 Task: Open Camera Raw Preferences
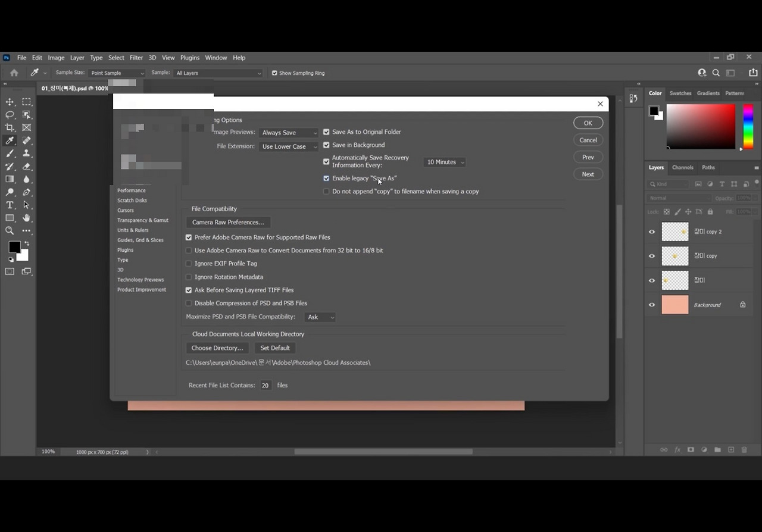(228, 223)
